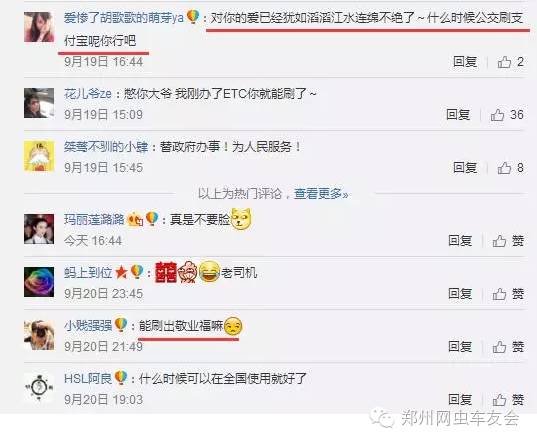Image resolution: width=537 pixels, height=443 pixels.
Task: Click the rainbow rose avatar of 蚂上到位
Action: [x=39, y=282]
